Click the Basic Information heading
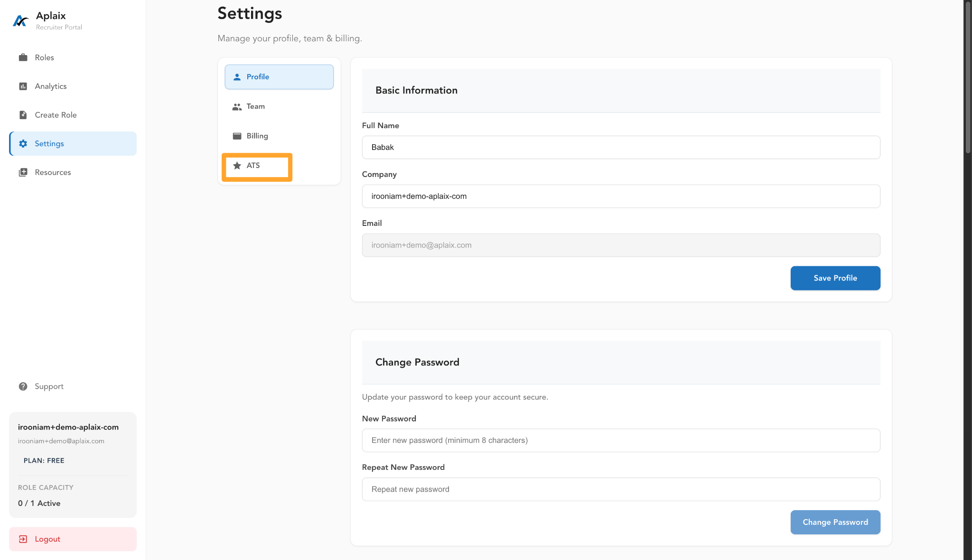The image size is (972, 560). tap(417, 91)
